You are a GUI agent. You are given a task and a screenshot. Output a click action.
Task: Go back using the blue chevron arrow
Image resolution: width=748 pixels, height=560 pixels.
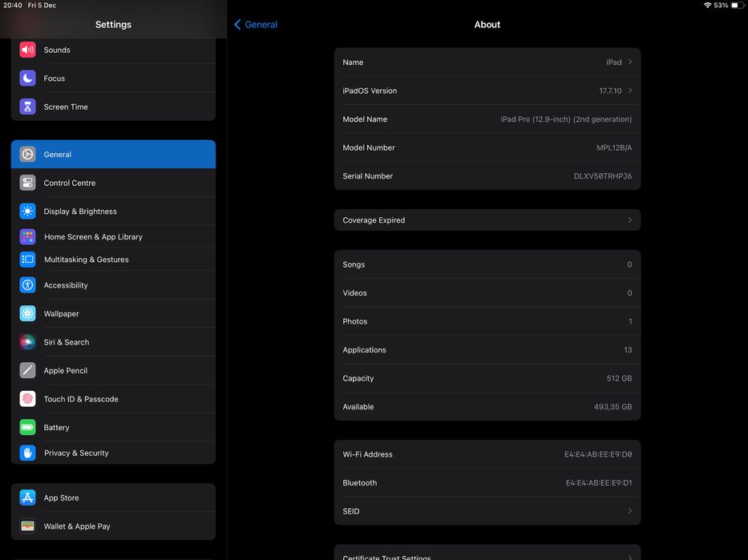point(237,24)
